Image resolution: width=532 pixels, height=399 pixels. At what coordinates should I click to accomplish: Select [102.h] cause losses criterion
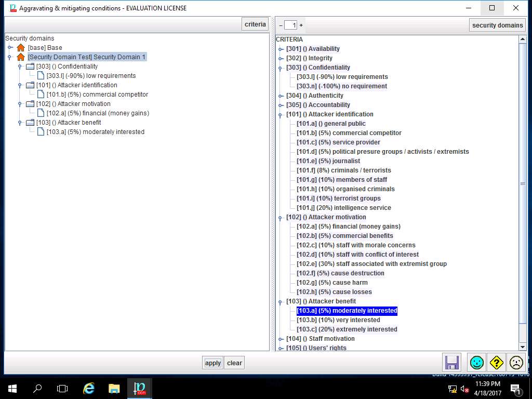(x=334, y=292)
